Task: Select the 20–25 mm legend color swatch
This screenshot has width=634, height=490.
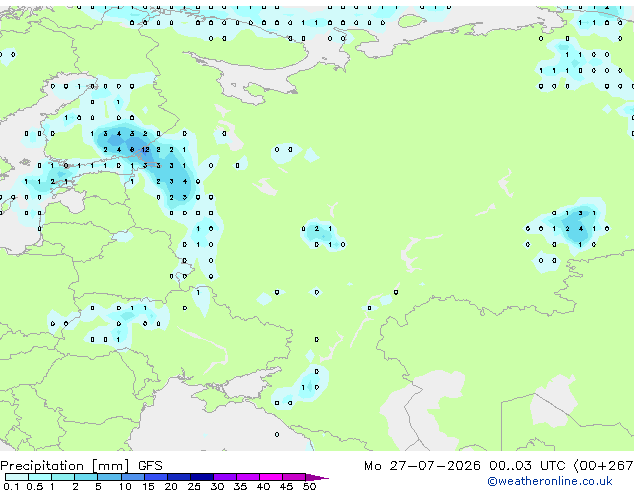Action: [179, 477]
